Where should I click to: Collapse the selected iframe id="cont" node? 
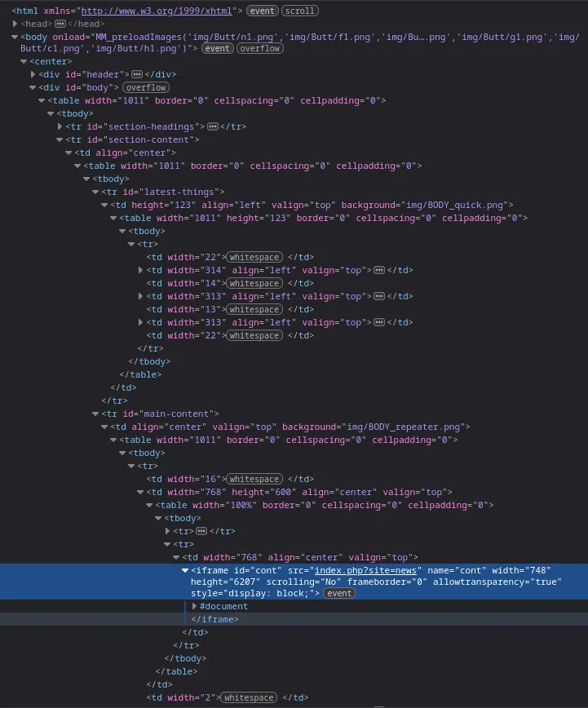185,570
